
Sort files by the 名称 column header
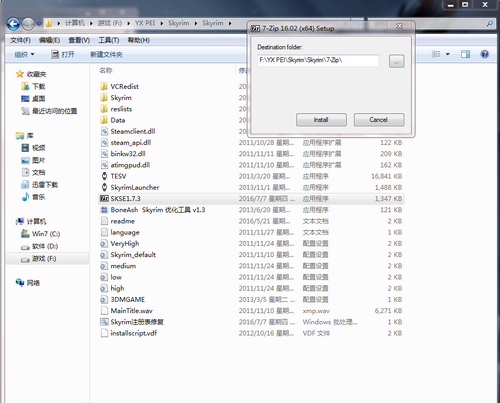[x=106, y=70]
